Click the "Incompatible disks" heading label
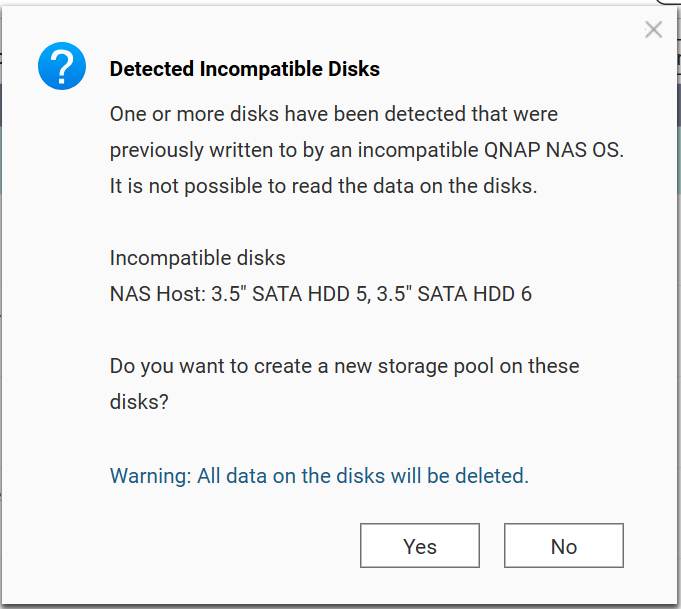The height and width of the screenshot is (609, 681). [197, 258]
